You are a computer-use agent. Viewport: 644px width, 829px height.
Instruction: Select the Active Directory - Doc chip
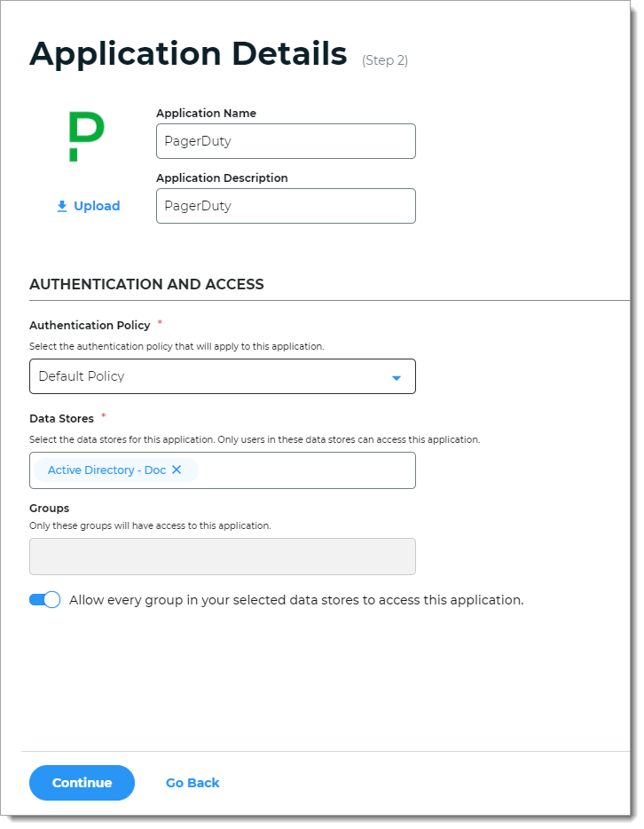106,470
